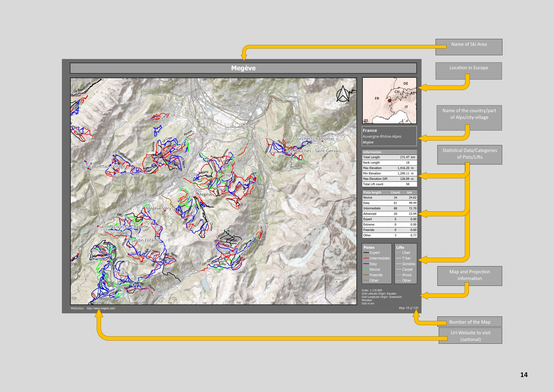The image size is (554, 392).
Task: Expand the Lifts legend panel
Action: [x=400, y=247]
